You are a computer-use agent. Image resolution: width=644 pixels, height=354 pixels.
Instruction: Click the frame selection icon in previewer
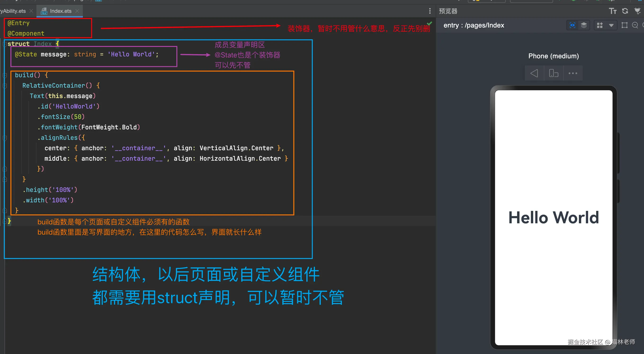tap(625, 25)
